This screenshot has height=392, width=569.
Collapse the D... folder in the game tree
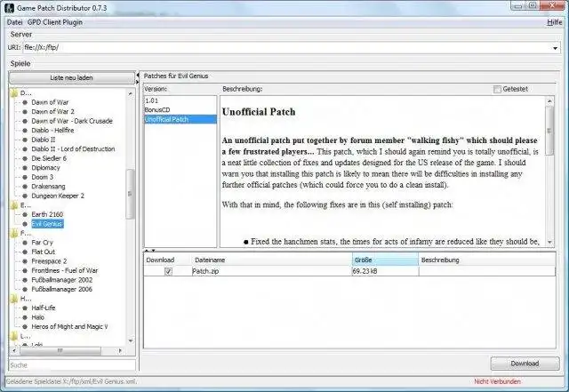14,93
